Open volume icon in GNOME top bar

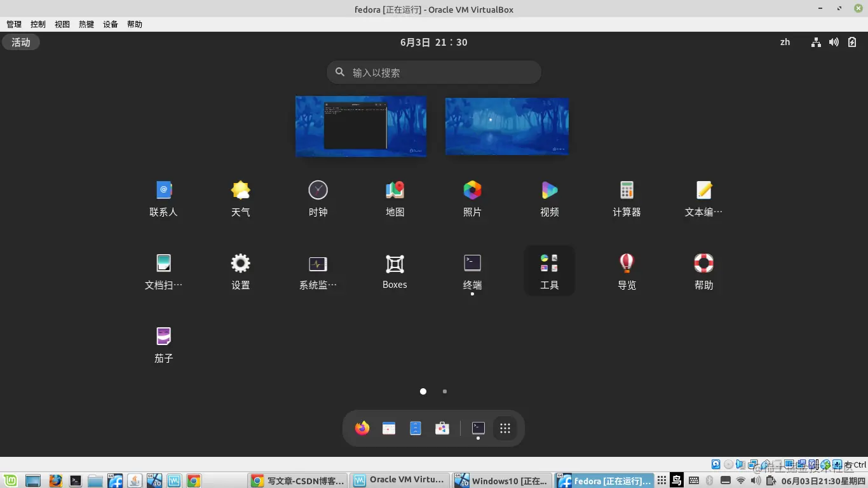pos(834,42)
